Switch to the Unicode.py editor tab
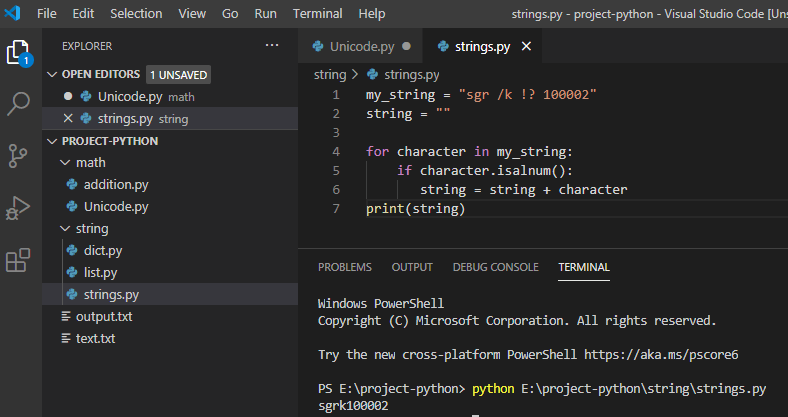 (x=361, y=46)
